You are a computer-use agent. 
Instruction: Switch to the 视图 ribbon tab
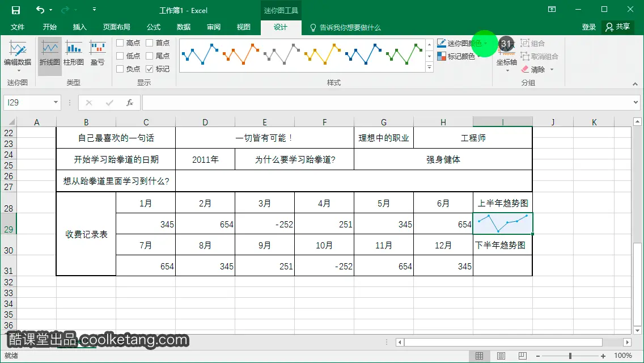click(244, 27)
